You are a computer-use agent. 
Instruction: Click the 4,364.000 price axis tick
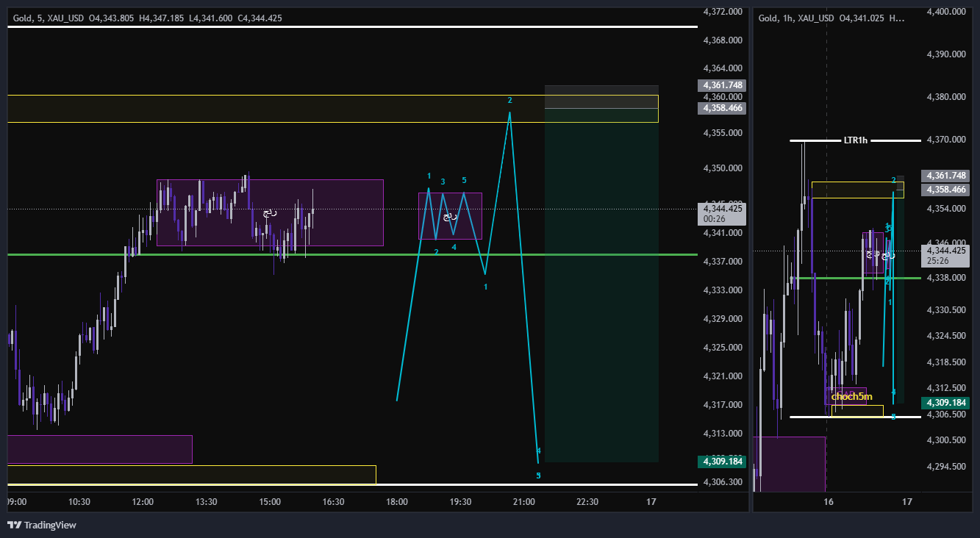tap(723, 69)
